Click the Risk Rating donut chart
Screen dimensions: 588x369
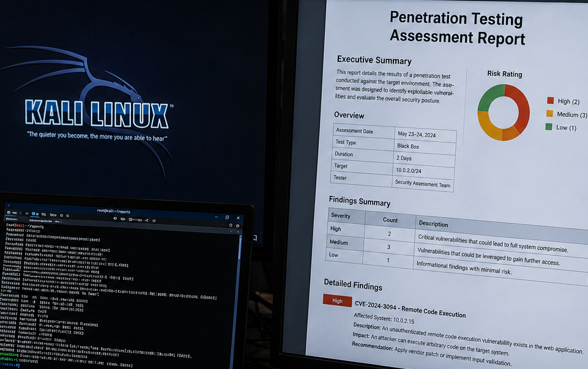[504, 112]
